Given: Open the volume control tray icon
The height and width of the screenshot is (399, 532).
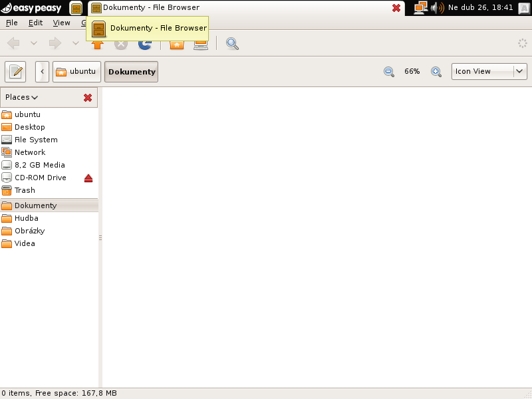Looking at the screenshot, I should (438, 8).
